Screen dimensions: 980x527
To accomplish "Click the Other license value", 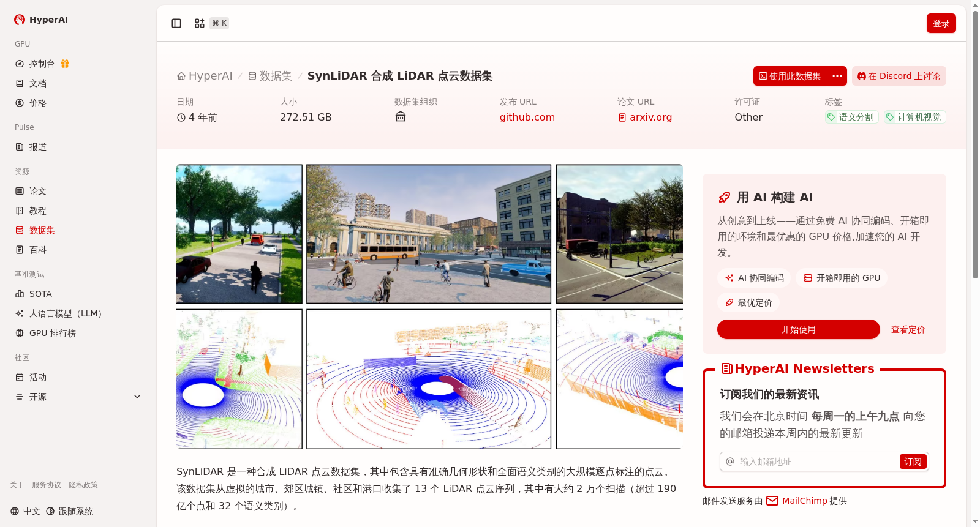I will [748, 117].
